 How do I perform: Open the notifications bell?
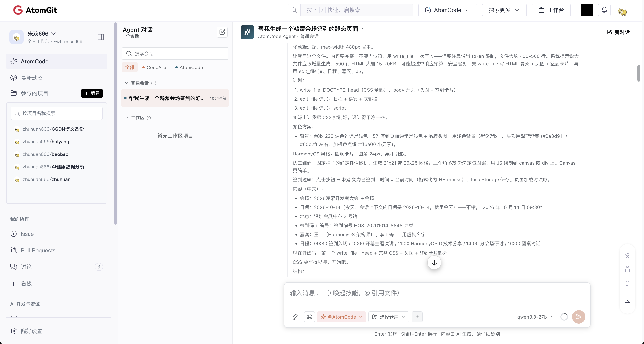point(604,10)
